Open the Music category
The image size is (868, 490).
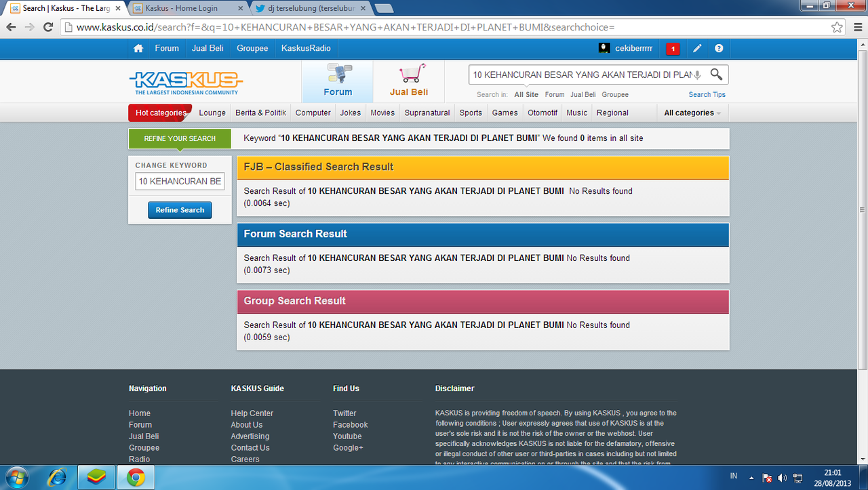pos(577,113)
